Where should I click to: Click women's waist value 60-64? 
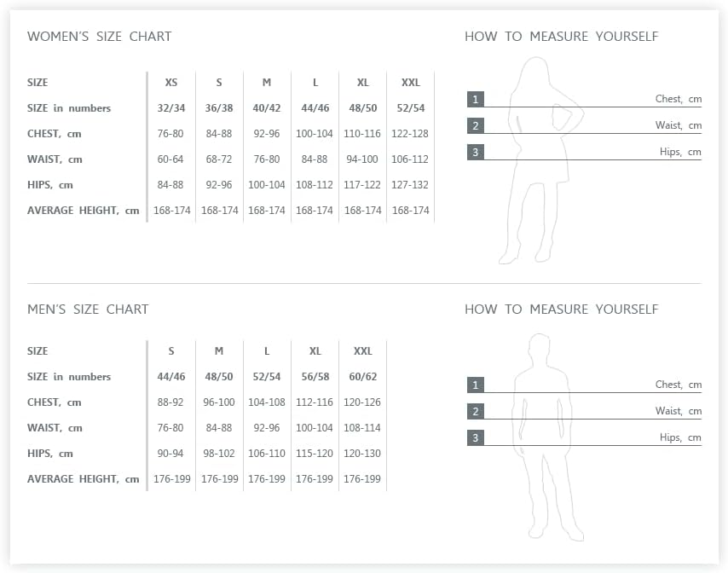click(170, 159)
